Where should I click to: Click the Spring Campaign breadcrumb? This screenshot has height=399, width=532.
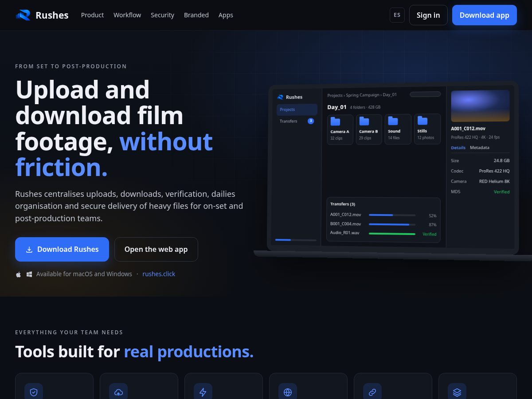click(363, 95)
